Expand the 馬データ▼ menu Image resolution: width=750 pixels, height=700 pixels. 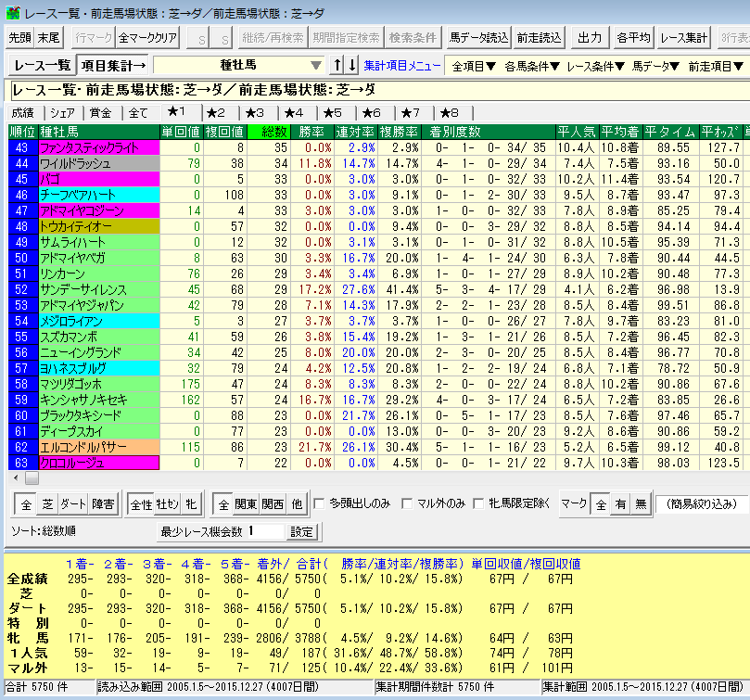pyautogui.click(x=655, y=66)
